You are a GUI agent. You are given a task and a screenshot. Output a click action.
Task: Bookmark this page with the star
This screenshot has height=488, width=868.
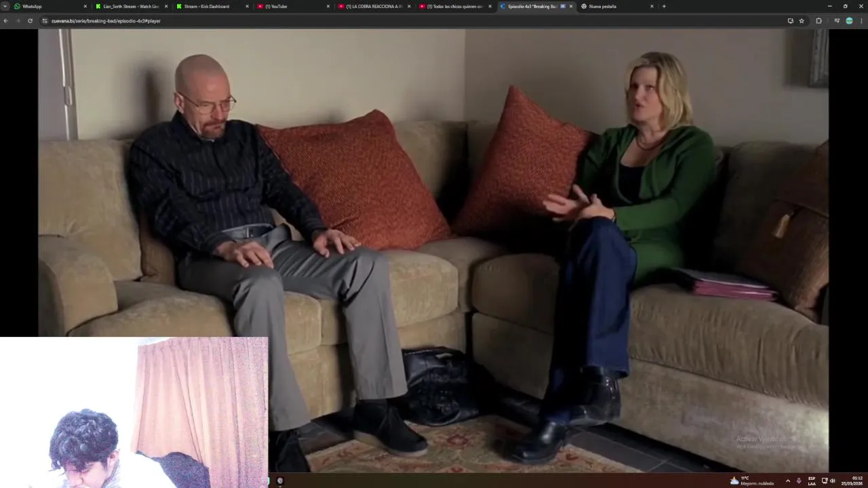point(802,21)
